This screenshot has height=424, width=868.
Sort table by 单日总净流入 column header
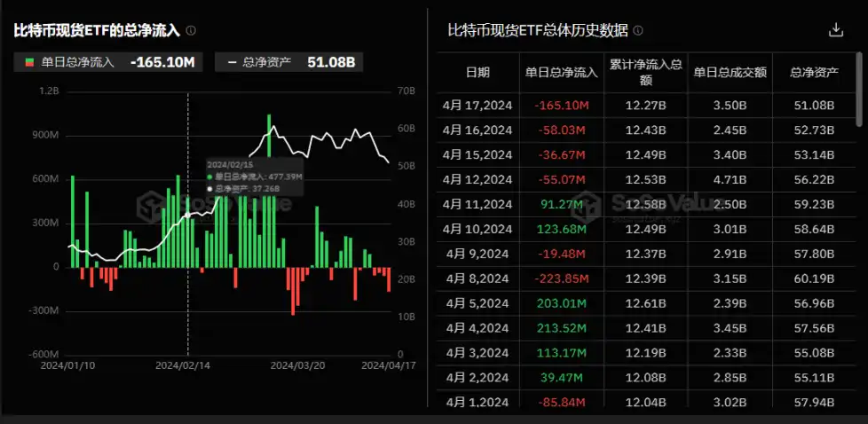point(561,73)
